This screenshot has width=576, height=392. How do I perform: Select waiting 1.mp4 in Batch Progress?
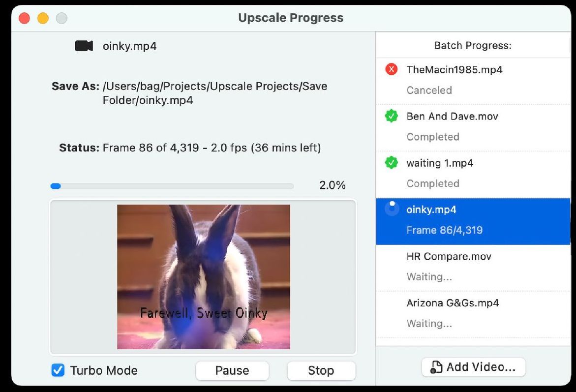coord(473,174)
